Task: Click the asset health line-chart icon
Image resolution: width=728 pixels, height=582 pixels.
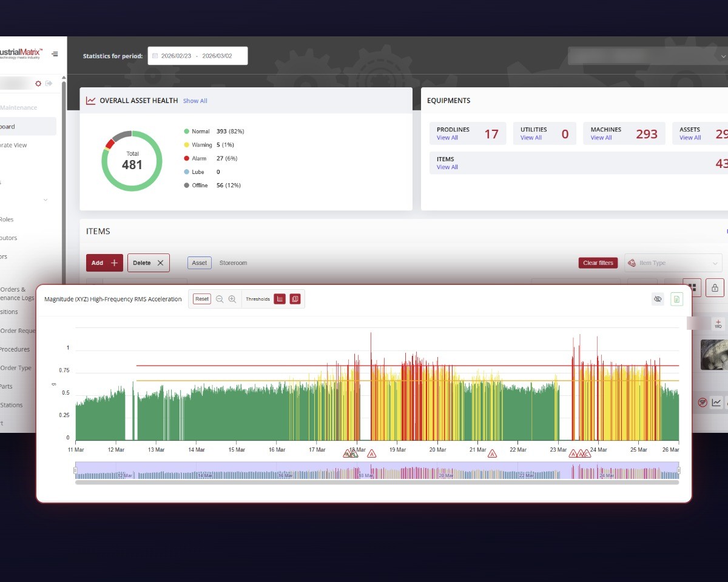Action: click(91, 101)
